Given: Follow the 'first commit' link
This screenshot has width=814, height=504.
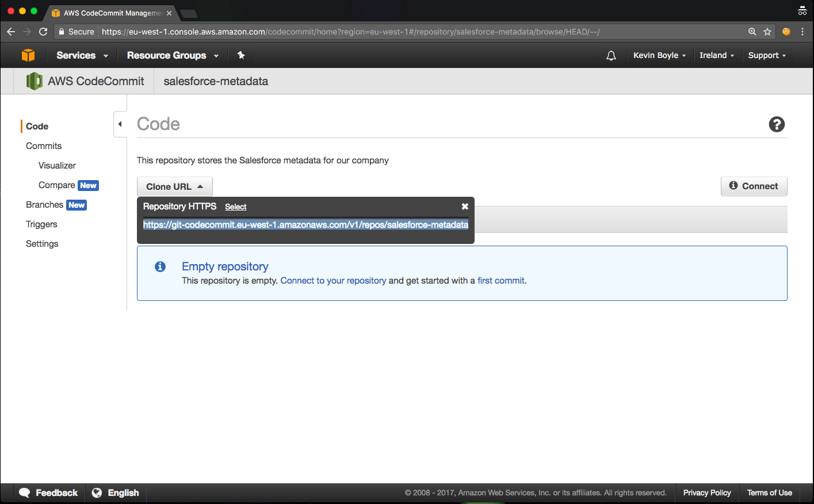Looking at the screenshot, I should 500,280.
